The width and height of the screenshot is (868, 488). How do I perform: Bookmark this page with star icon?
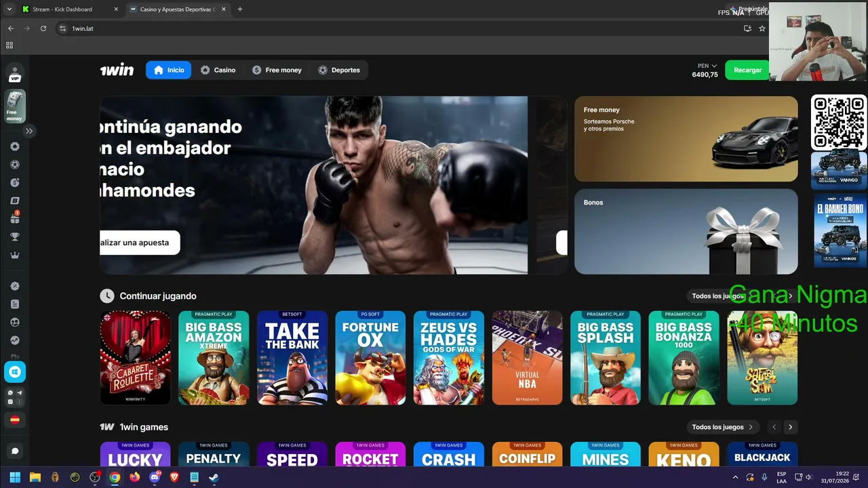pos(762,28)
